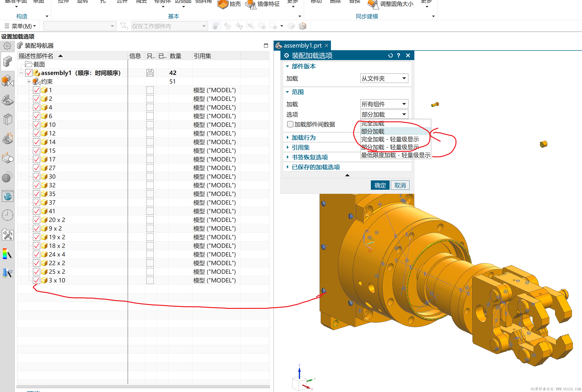
Task: Click the Reference Set (引用集) column header
Action: click(x=216, y=56)
